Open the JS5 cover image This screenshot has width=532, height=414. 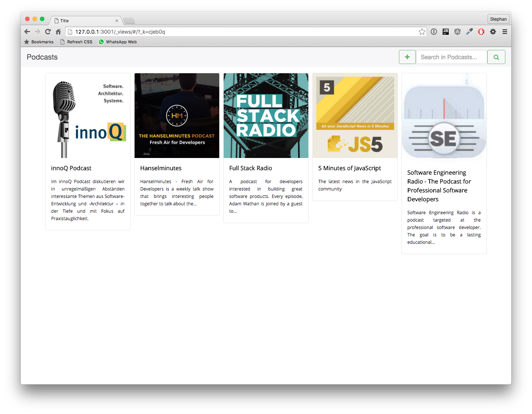[x=355, y=115]
